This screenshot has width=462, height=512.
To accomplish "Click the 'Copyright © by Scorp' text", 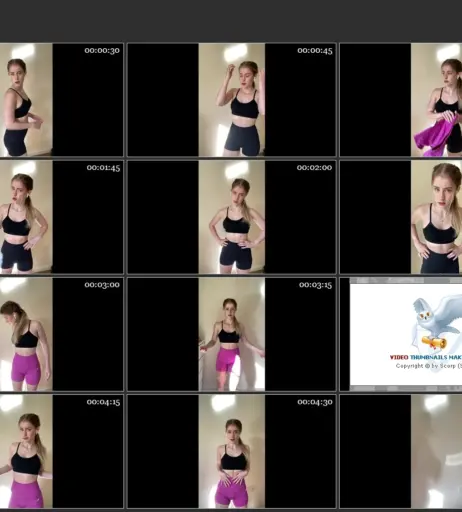I will (x=429, y=366).
